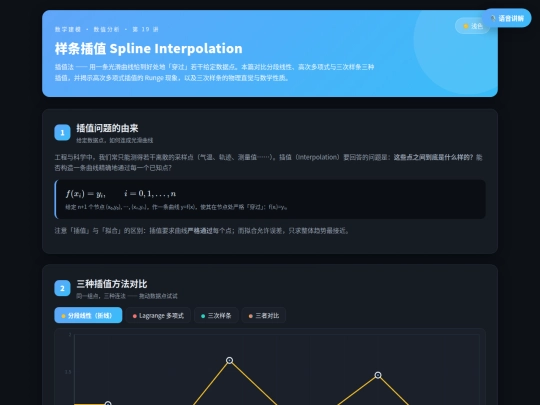Image resolution: width=540 pixels, height=405 pixels.
Task: Click the note about 插值 与 拟合 的区别
Action: click(x=202, y=230)
